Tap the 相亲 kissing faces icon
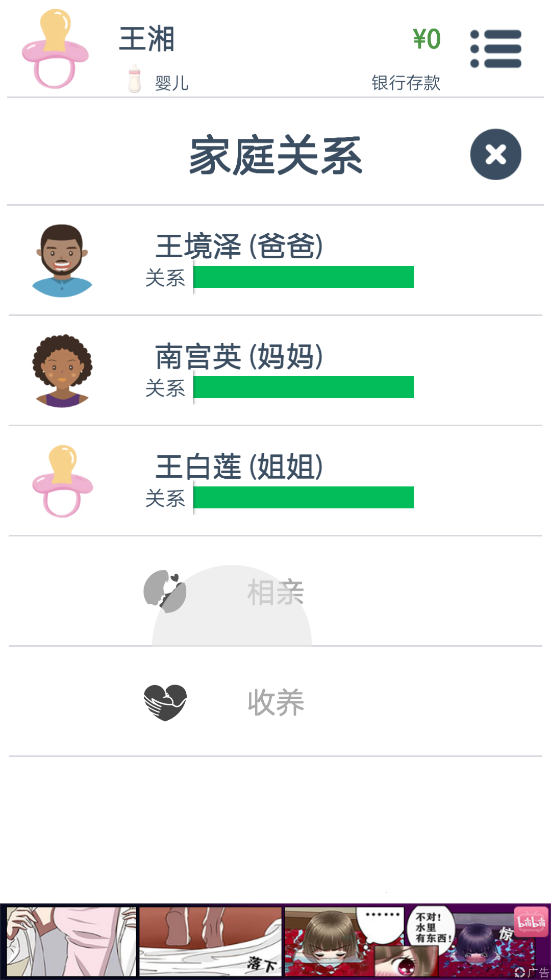 165,591
